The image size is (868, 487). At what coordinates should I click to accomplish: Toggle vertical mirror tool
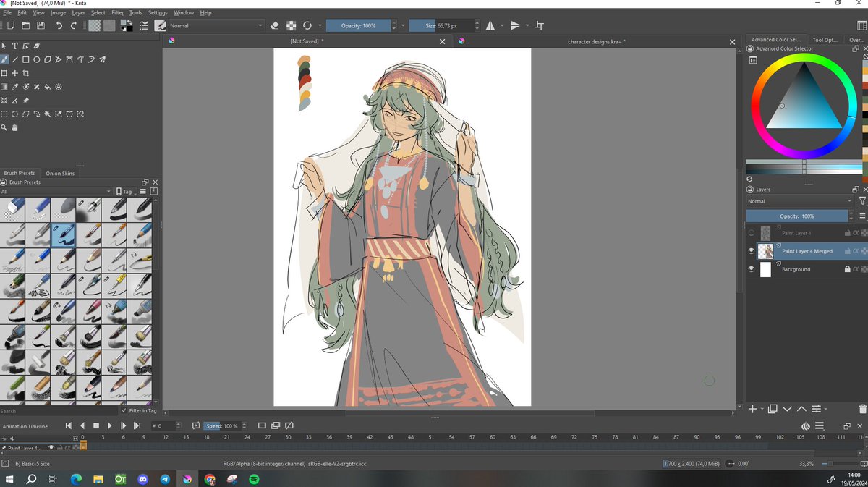pos(515,25)
